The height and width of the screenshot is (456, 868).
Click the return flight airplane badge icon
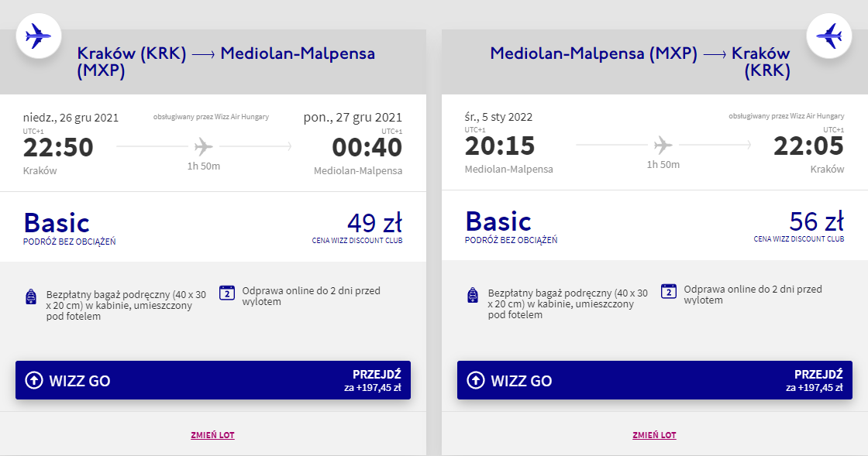[829, 36]
